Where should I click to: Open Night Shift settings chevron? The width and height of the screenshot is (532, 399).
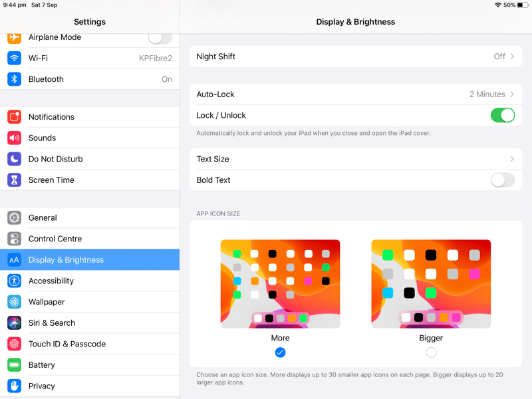point(512,57)
